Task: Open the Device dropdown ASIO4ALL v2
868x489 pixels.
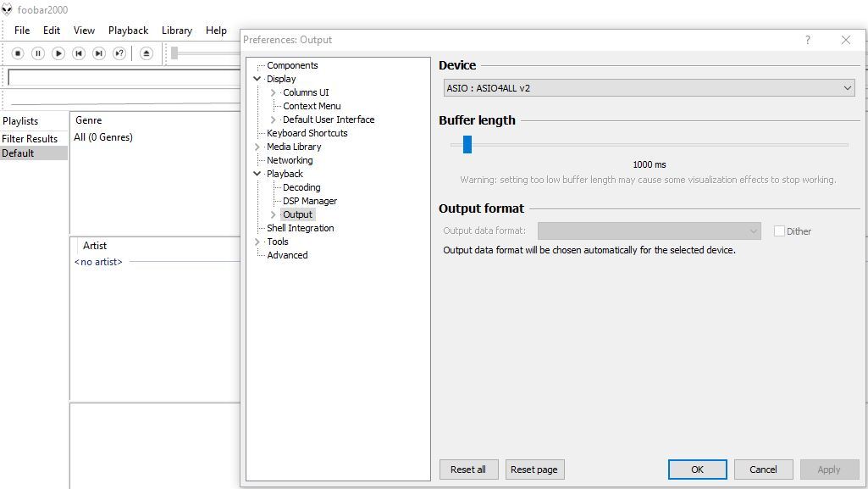Action: click(x=650, y=88)
